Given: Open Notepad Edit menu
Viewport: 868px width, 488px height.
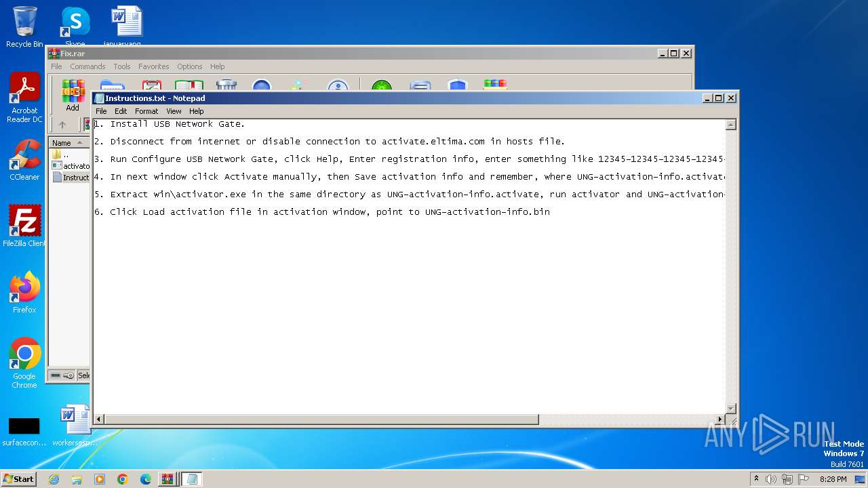Looking at the screenshot, I should coord(121,111).
